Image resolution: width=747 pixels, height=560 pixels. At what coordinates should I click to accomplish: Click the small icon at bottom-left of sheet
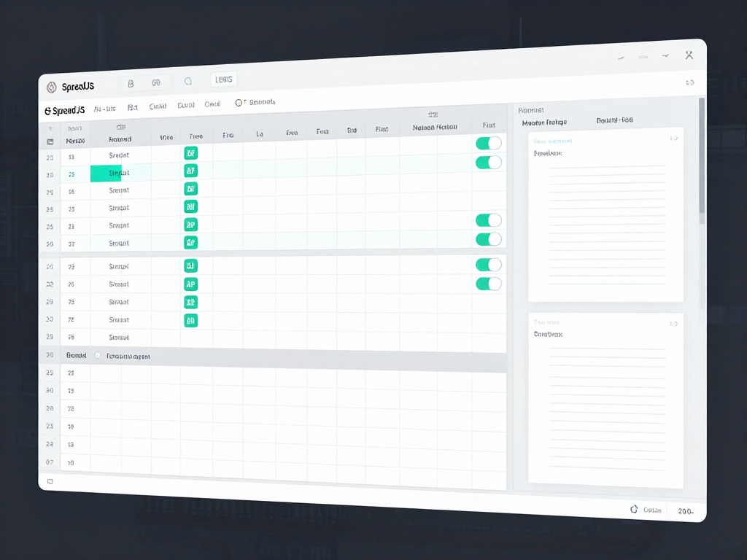click(50, 482)
